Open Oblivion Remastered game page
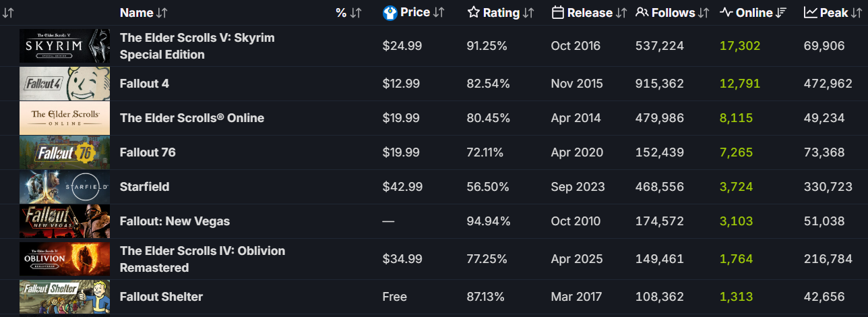Viewport: 868px width, 317px height. pos(202,259)
